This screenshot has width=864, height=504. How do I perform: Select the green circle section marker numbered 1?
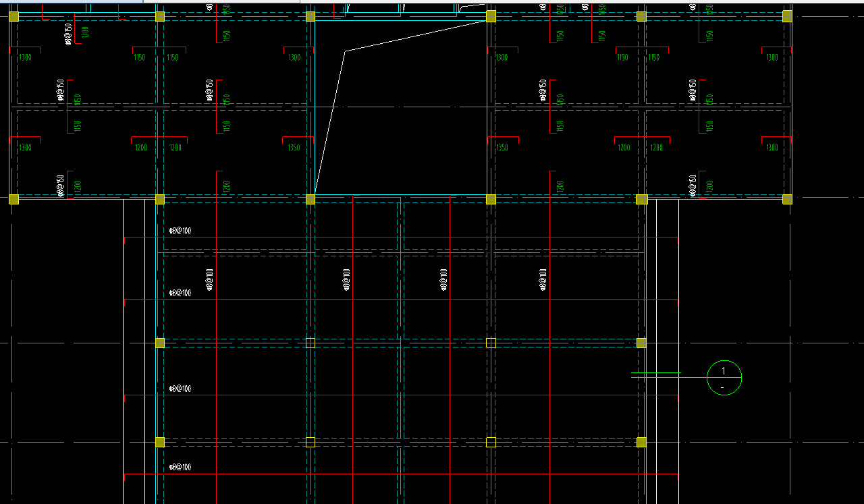724,378
